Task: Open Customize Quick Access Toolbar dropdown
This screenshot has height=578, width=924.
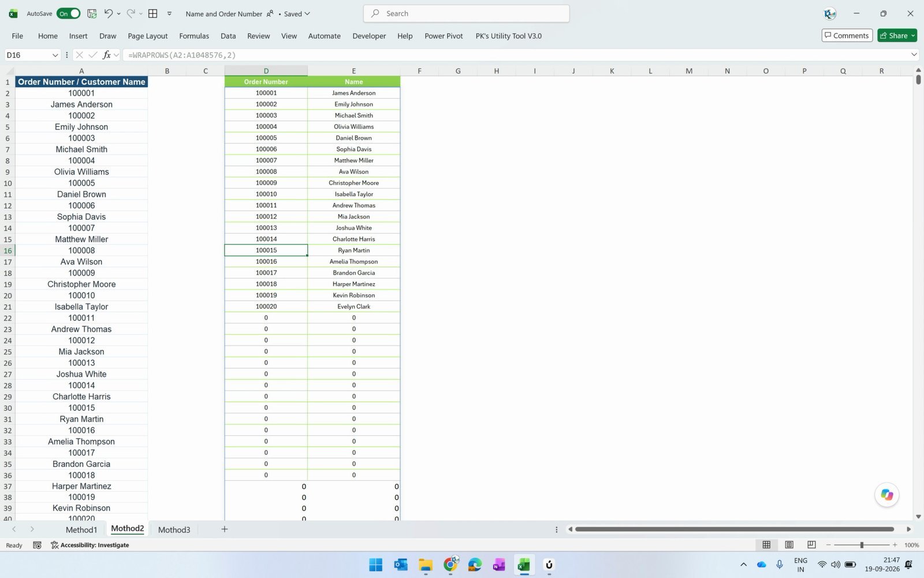Action: [169, 14]
